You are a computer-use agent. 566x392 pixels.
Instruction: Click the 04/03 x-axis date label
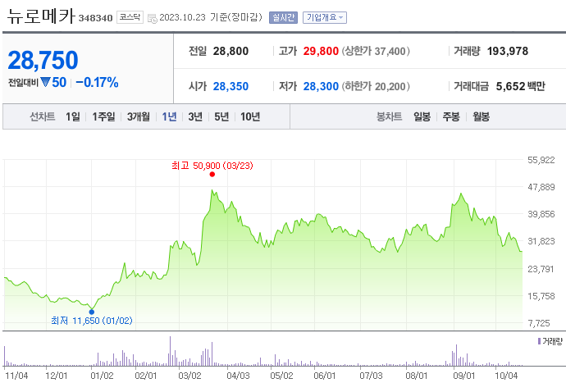point(238,376)
